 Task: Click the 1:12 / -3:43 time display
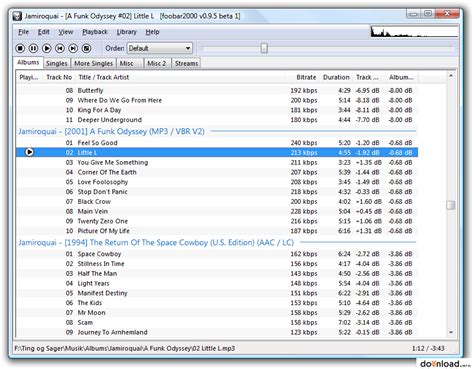tap(428, 348)
